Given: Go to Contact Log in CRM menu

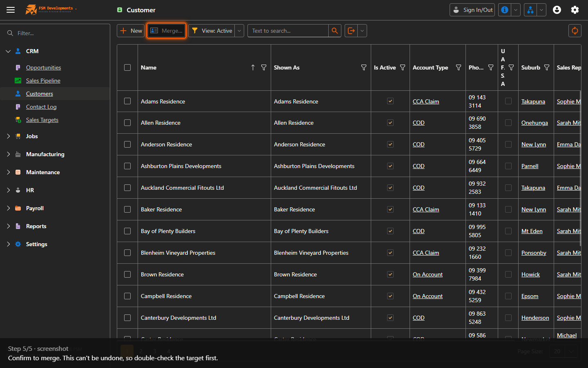Looking at the screenshot, I should point(41,107).
